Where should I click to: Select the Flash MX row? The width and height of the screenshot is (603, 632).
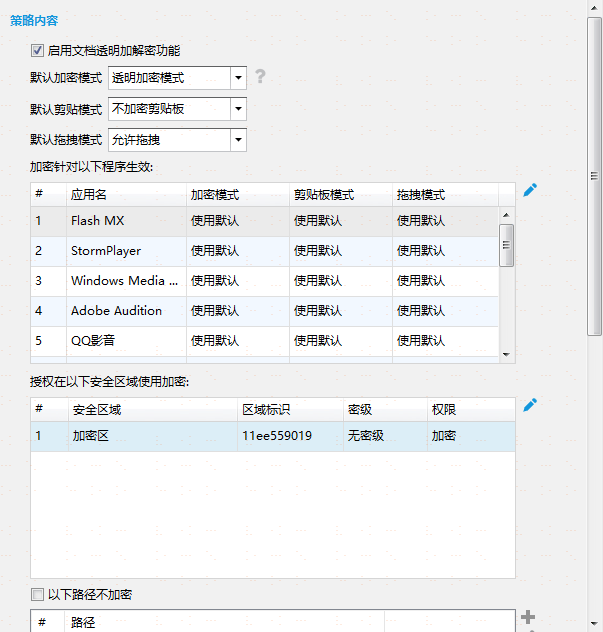tap(97, 221)
